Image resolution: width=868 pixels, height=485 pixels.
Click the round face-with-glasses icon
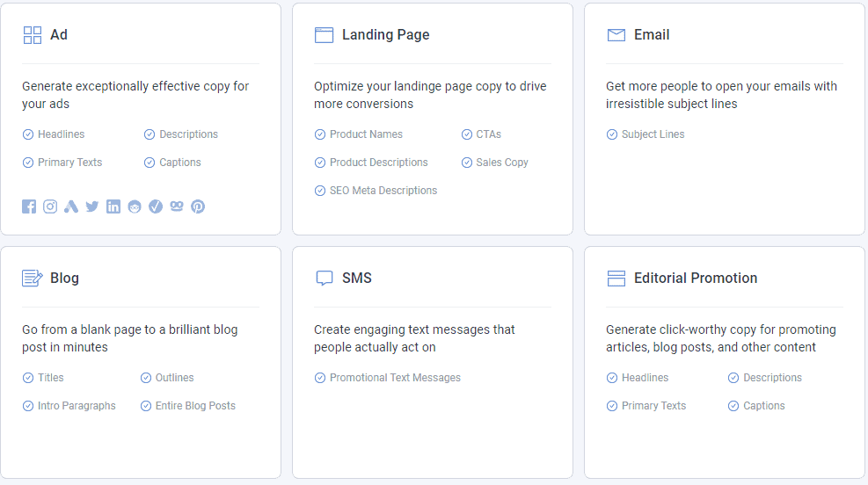(135, 206)
